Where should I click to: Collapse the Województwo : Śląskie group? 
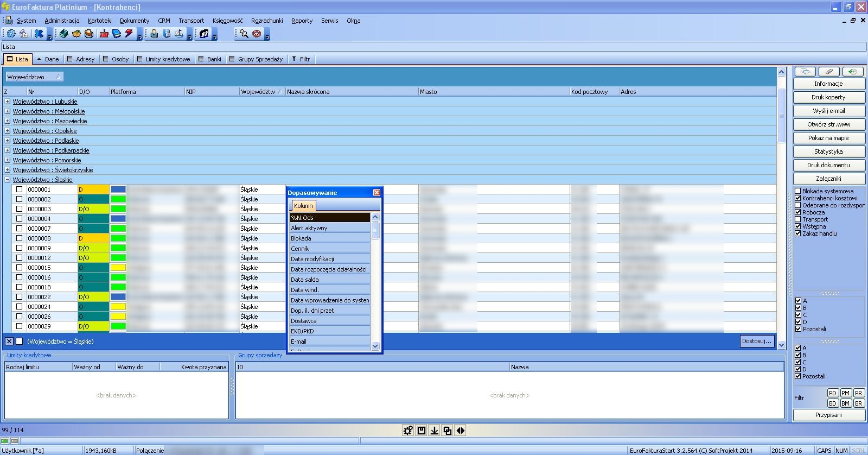point(8,180)
